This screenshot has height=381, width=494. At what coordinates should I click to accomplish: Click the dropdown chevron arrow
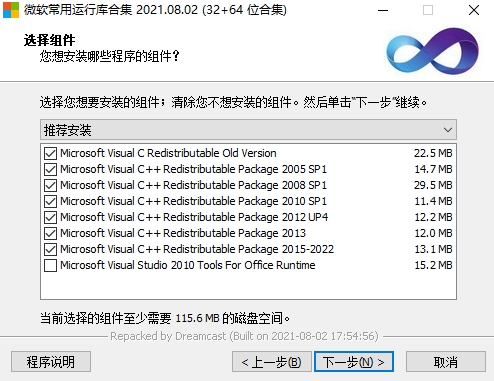448,130
